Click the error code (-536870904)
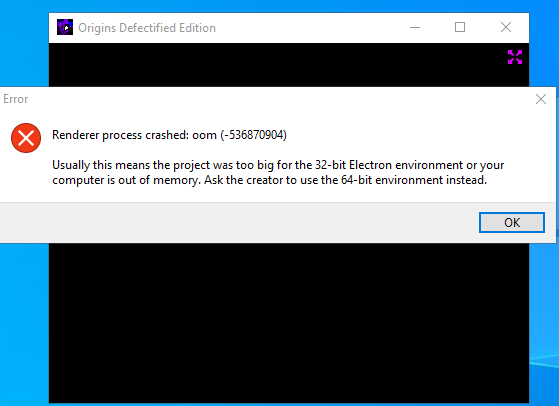This screenshot has width=559, height=406. (253, 135)
